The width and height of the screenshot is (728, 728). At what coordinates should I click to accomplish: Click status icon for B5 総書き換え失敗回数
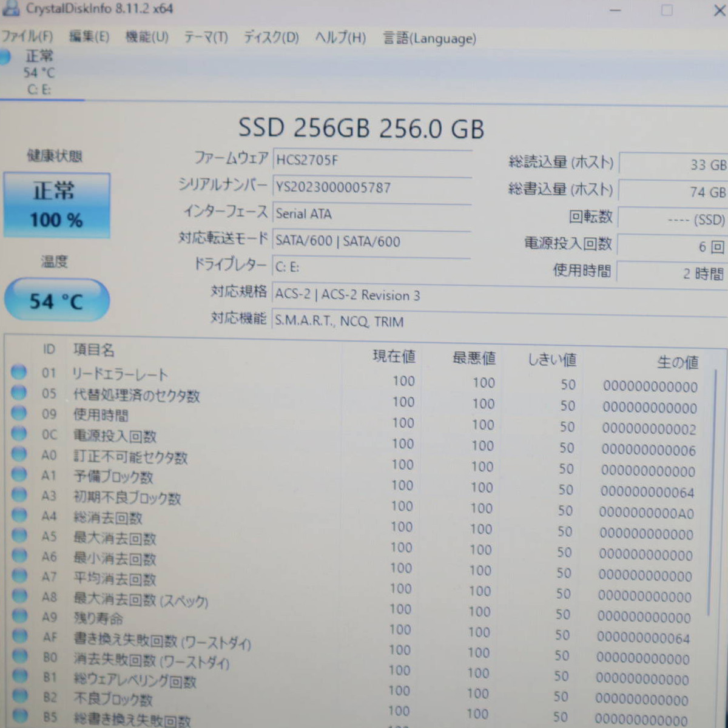click(x=20, y=716)
